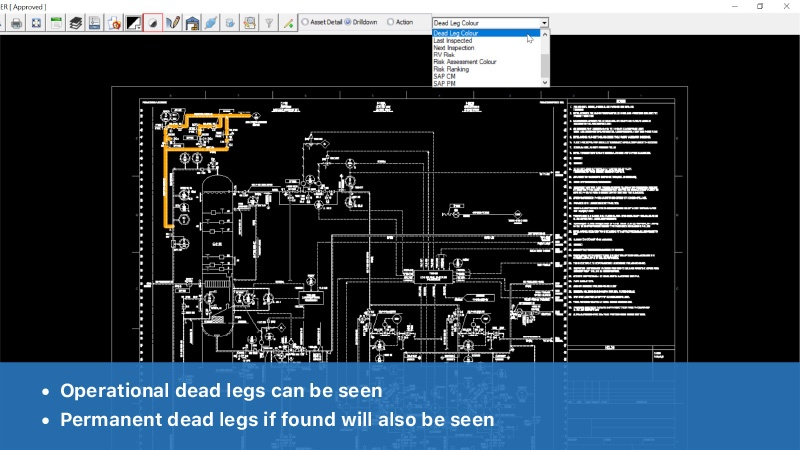Select SAP CM in the dropdown list

[444, 76]
